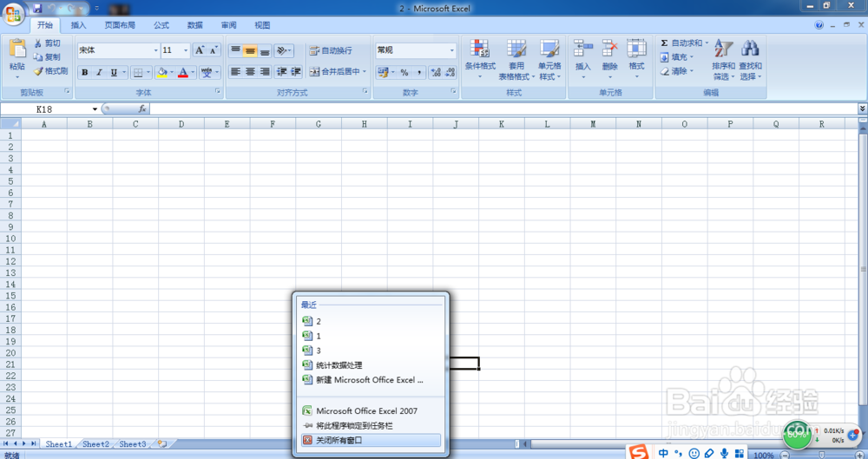Open Clear (清除) dropdown
The width and height of the screenshot is (868, 459).
click(676, 71)
